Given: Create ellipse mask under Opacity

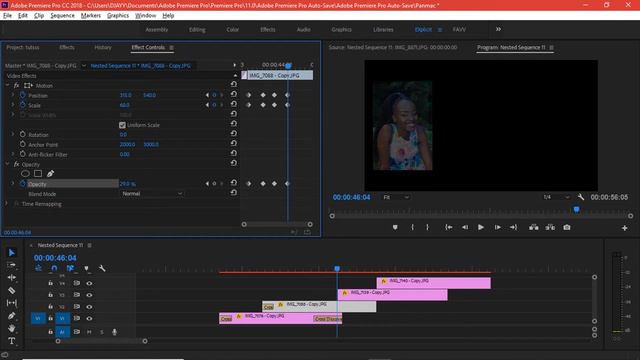Looking at the screenshot, I should tap(25, 174).
